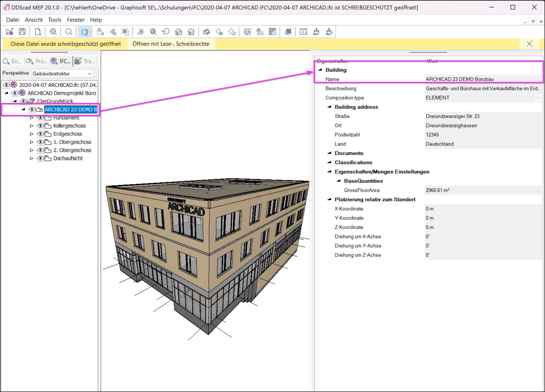This screenshot has width=545, height=392.
Task: Click the section plane icon
Action: (207, 32)
